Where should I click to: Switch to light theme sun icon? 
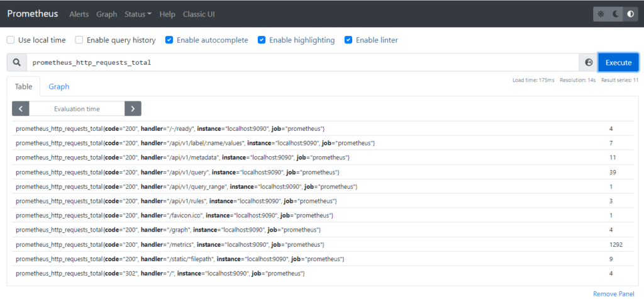[x=601, y=14]
